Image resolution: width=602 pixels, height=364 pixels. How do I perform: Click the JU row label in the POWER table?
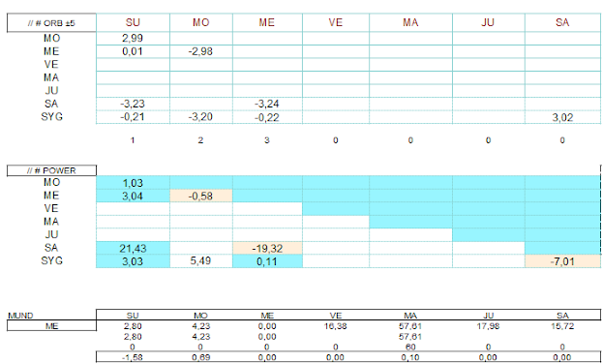pos(51,234)
